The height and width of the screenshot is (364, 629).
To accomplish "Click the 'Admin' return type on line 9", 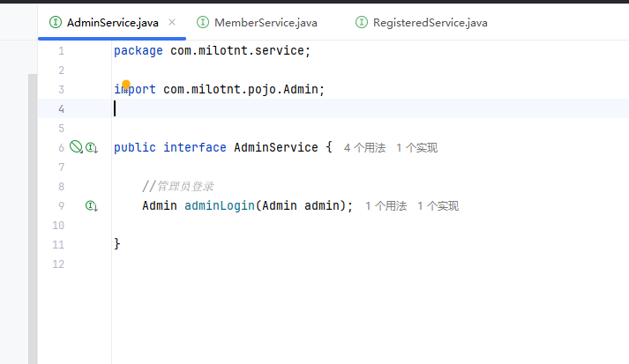I will [x=160, y=205].
